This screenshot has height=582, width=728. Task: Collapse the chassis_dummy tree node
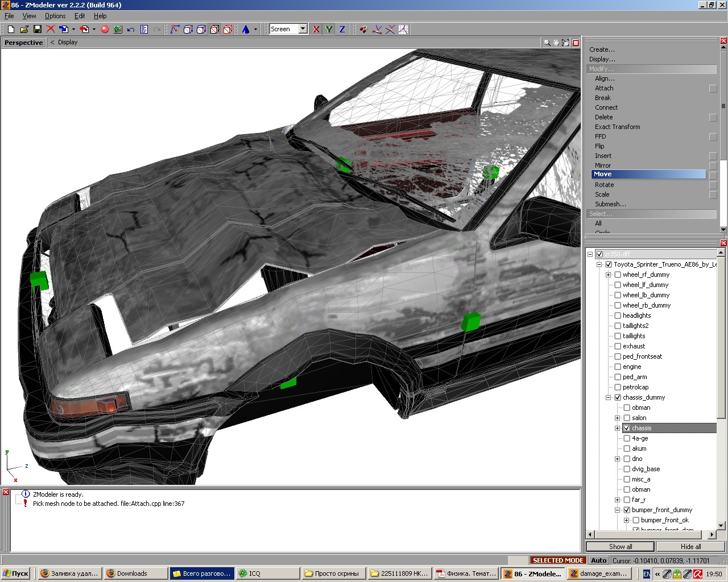(608, 397)
